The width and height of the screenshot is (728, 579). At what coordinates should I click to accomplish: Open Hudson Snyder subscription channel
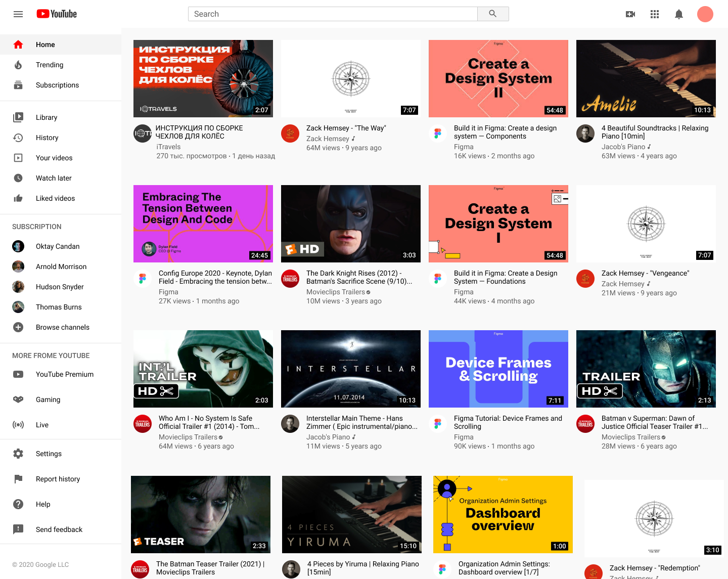click(61, 287)
